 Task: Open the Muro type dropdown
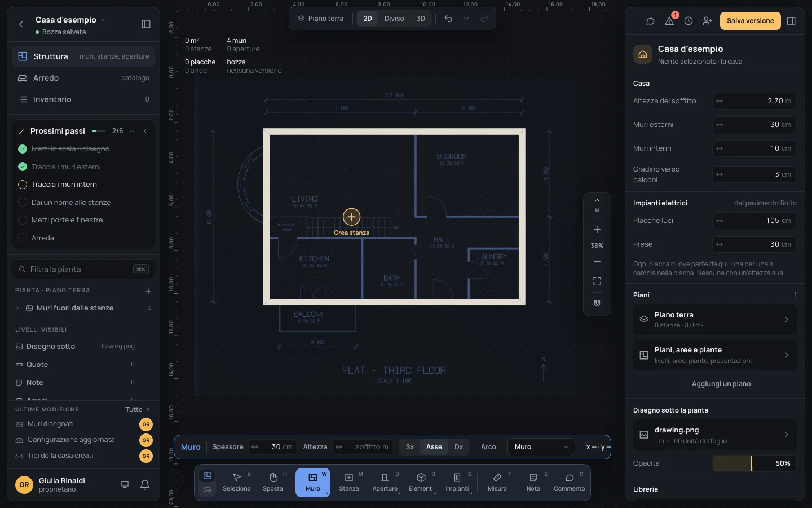tap(541, 447)
